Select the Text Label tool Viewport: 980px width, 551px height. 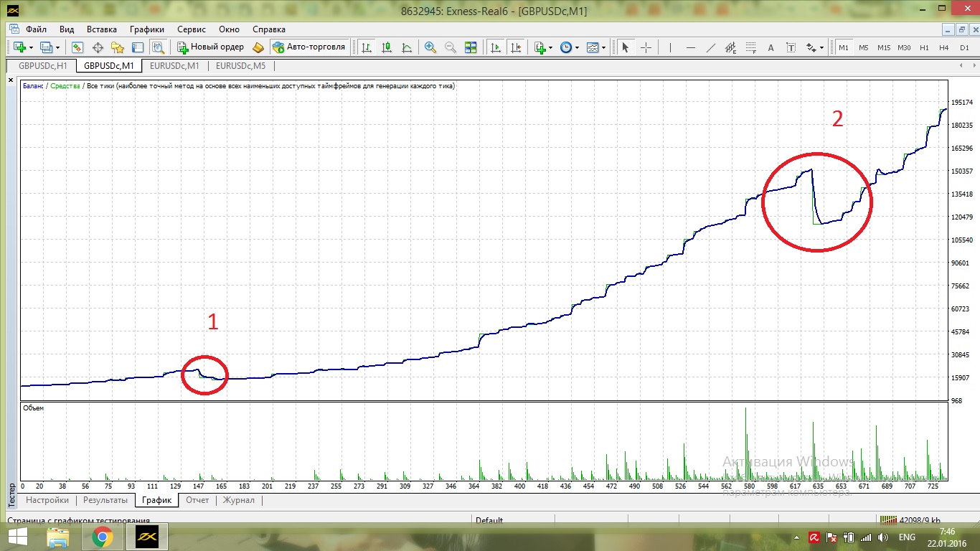pyautogui.click(x=791, y=47)
